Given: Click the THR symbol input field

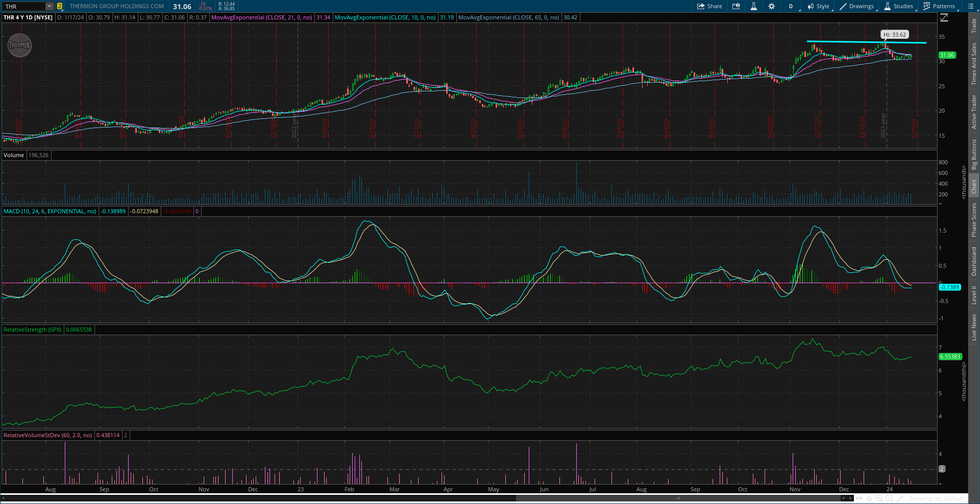Looking at the screenshot, I should click(x=24, y=6).
